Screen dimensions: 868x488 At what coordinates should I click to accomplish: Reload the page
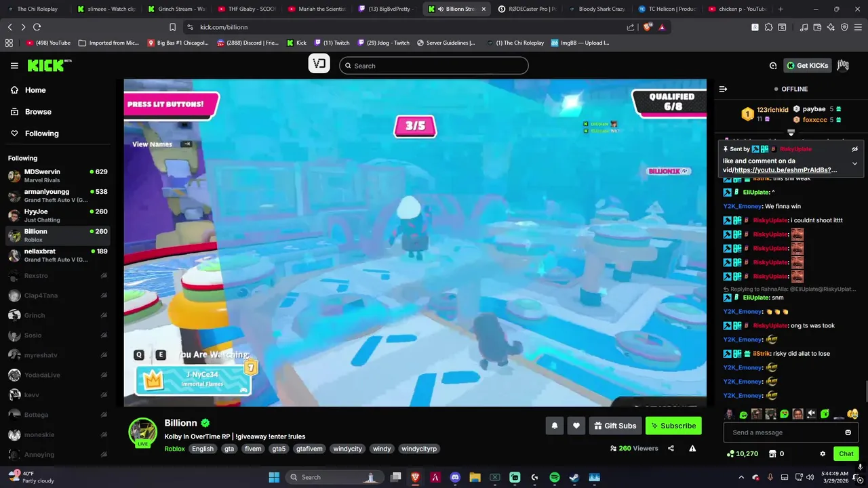pos(37,27)
